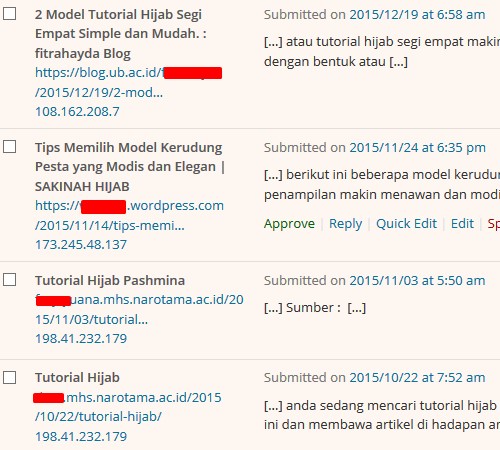Viewport: 500px width, 450px height.
Task: Check the box for 2015/10/22 Tutorial Hijab row
Action: (x=10, y=378)
